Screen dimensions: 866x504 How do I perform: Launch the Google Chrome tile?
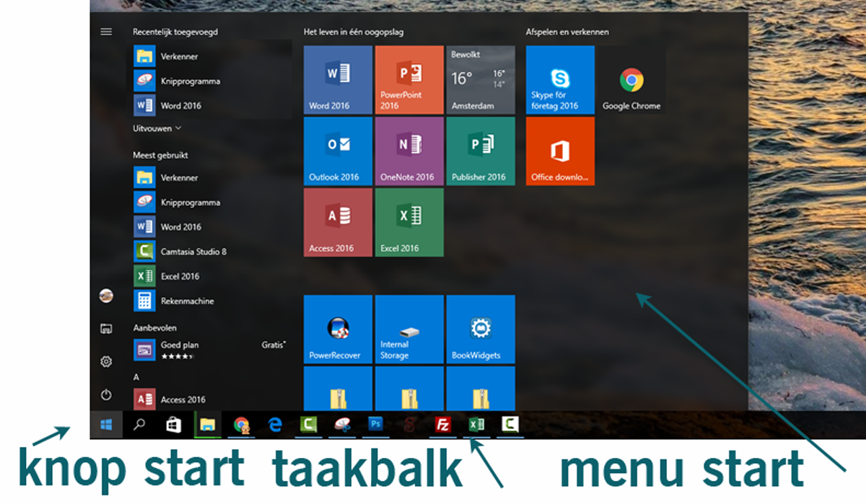click(631, 79)
